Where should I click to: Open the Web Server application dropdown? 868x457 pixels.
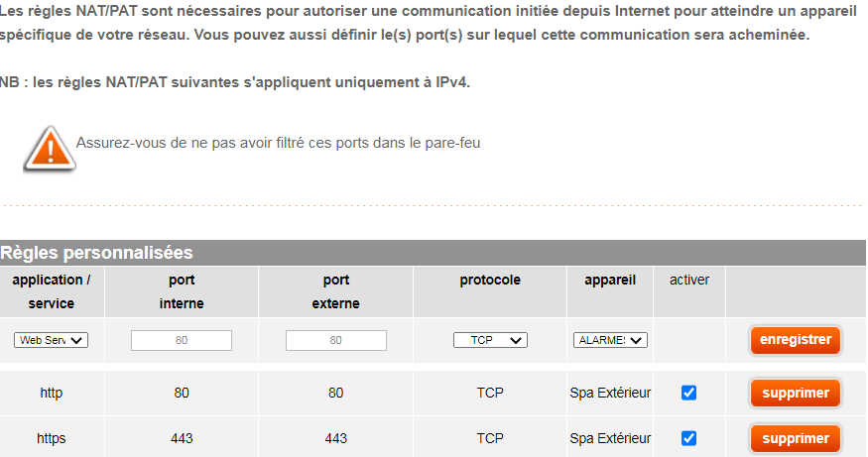[52, 340]
